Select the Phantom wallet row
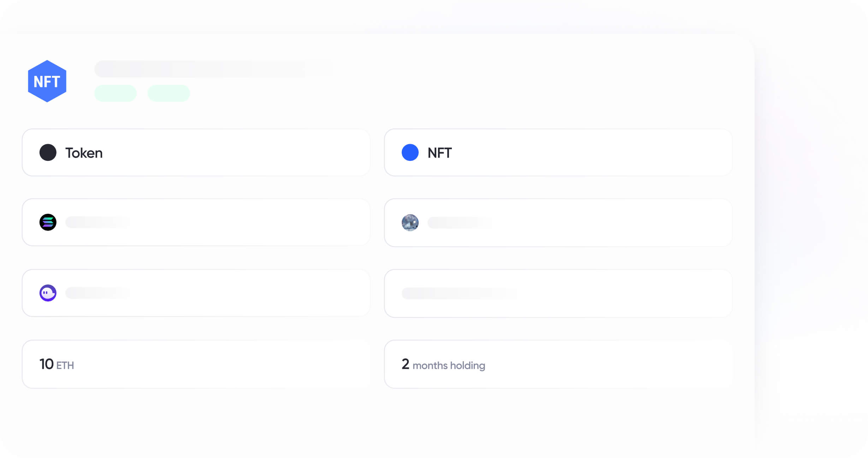Viewport: 868px width, 458px height. point(196,293)
